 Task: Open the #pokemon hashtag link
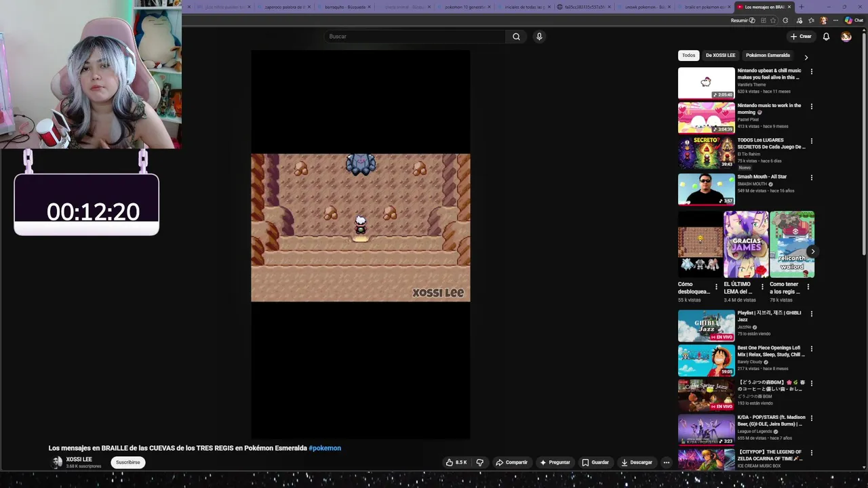pyautogui.click(x=325, y=448)
